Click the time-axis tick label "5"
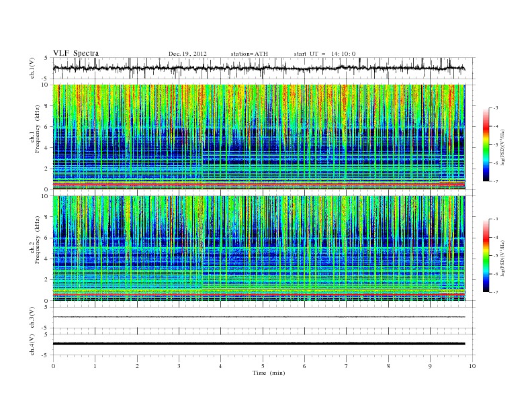 click(x=263, y=366)
